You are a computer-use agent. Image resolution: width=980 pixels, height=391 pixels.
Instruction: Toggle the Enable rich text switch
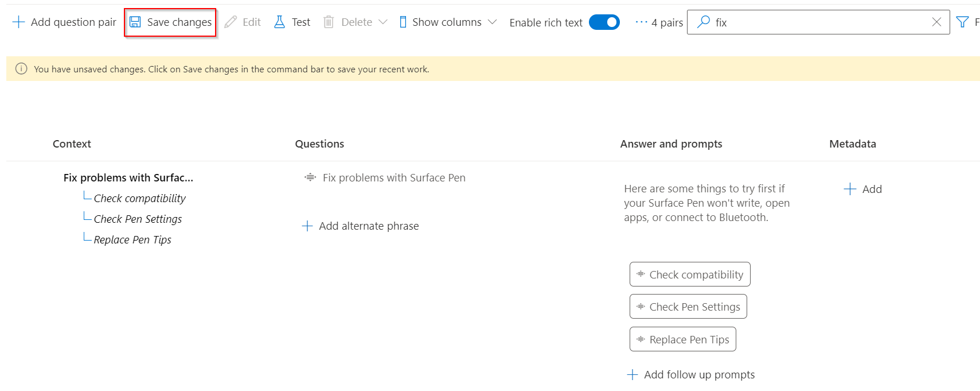coord(604,22)
